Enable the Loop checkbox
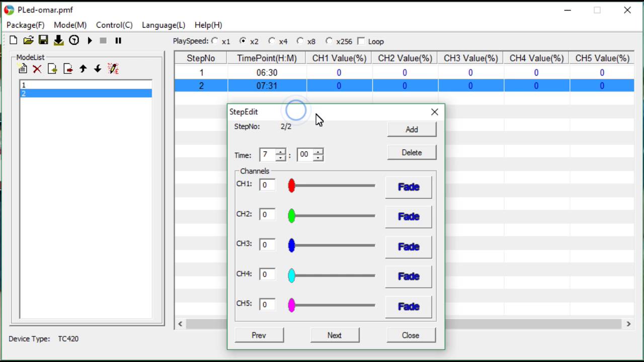Image resolution: width=644 pixels, height=362 pixels. (x=361, y=41)
